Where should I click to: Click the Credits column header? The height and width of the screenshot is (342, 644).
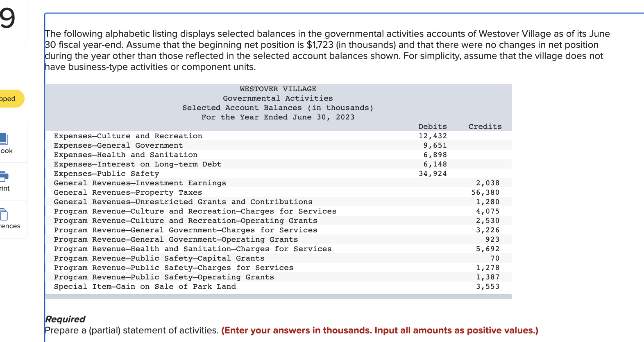pyautogui.click(x=485, y=126)
